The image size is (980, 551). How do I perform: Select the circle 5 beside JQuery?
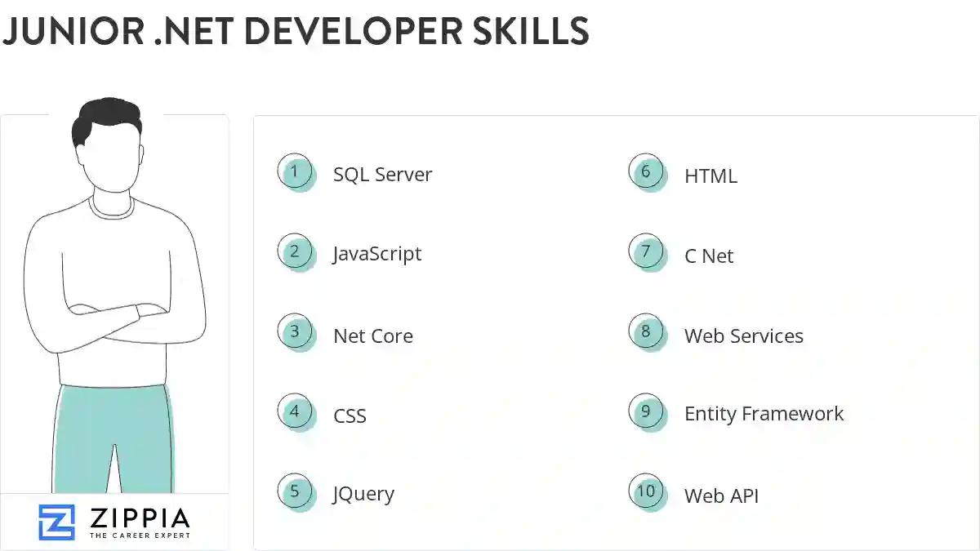point(296,491)
